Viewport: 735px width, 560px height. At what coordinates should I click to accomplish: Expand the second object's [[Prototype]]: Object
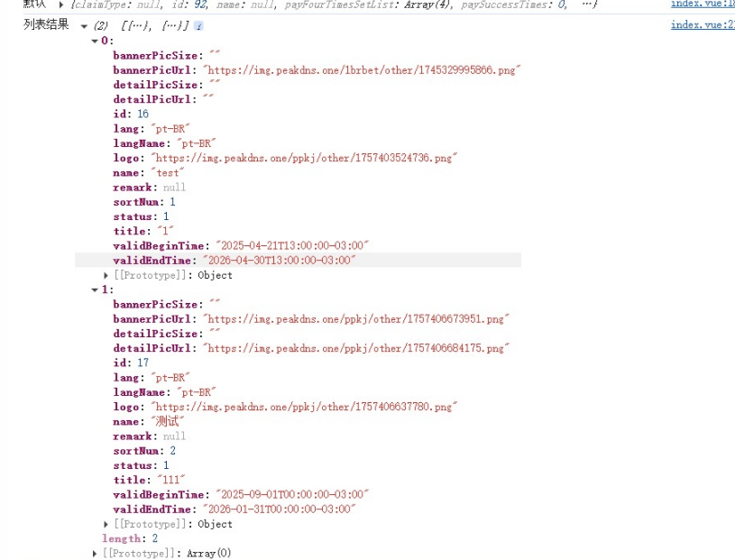pyautogui.click(x=106, y=525)
